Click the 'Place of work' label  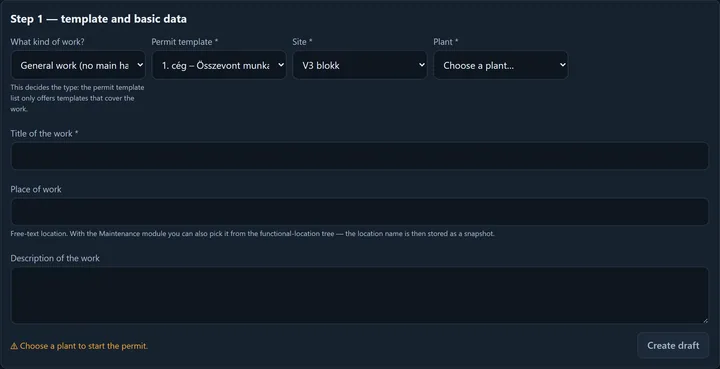click(36, 189)
